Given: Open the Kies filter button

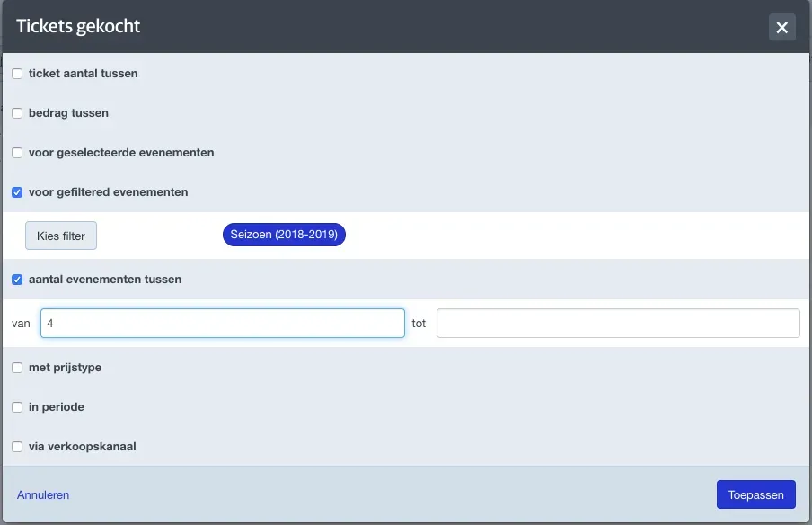Looking at the screenshot, I should [61, 236].
